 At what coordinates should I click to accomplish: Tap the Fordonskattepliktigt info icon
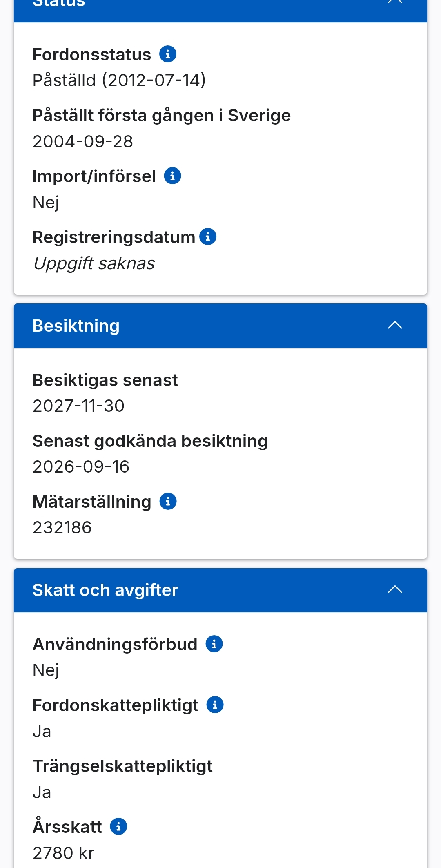[215, 705]
